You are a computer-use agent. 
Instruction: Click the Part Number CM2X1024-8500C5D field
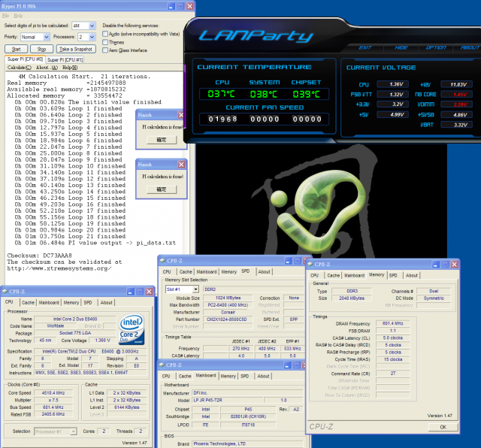point(227,319)
